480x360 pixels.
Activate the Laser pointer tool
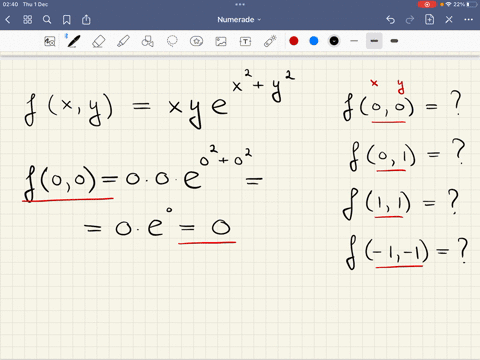[x=270, y=41]
